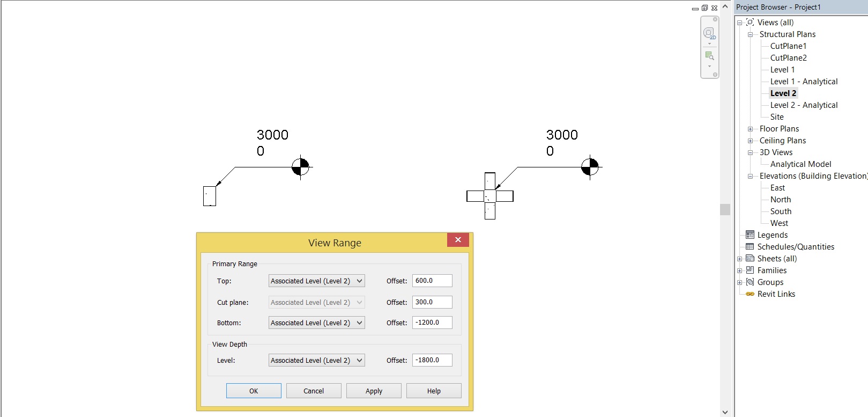Click OK in View Range dialog
This screenshot has height=417, width=868.
(254, 391)
